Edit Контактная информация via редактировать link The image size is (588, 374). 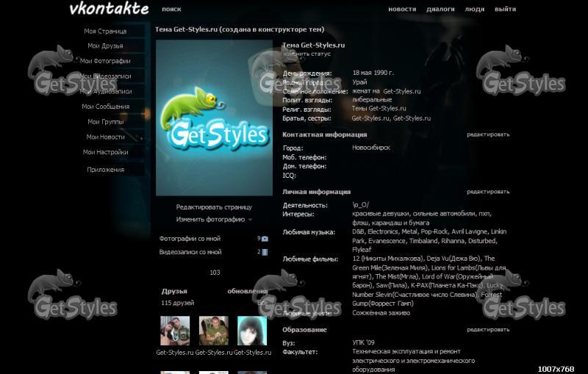pos(488,134)
